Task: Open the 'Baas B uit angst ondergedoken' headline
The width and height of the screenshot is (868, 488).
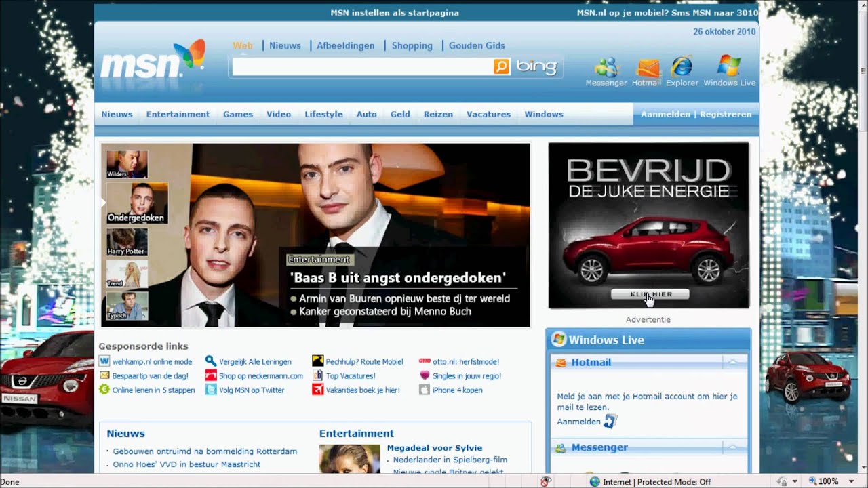Action: (398, 277)
